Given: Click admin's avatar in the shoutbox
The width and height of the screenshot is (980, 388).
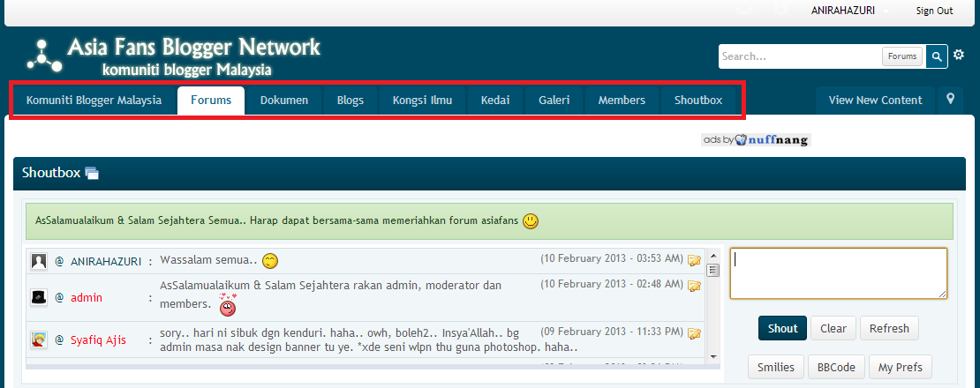Looking at the screenshot, I should 39,297.
